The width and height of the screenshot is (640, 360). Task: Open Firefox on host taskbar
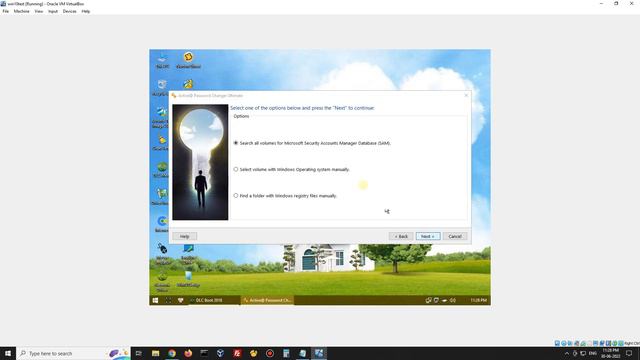click(x=188, y=353)
